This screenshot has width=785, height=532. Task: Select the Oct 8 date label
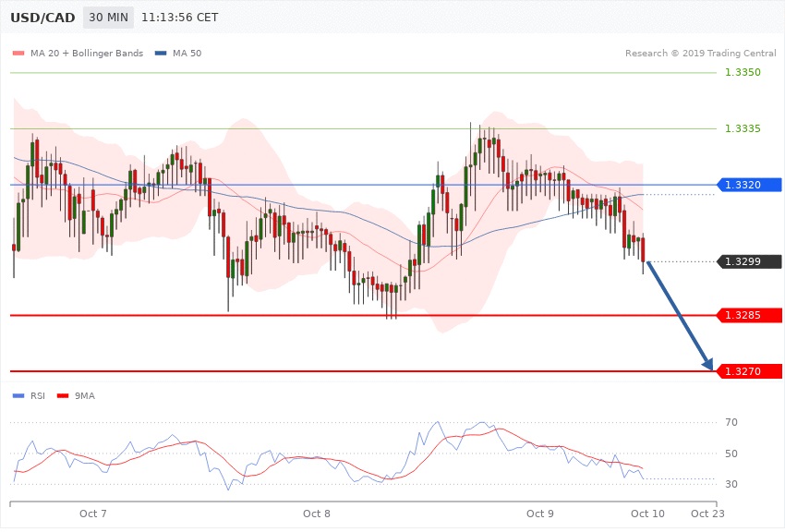coord(317,513)
